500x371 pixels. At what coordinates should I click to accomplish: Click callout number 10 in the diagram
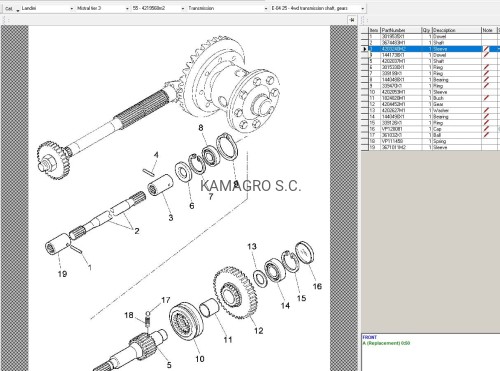[x=200, y=359]
